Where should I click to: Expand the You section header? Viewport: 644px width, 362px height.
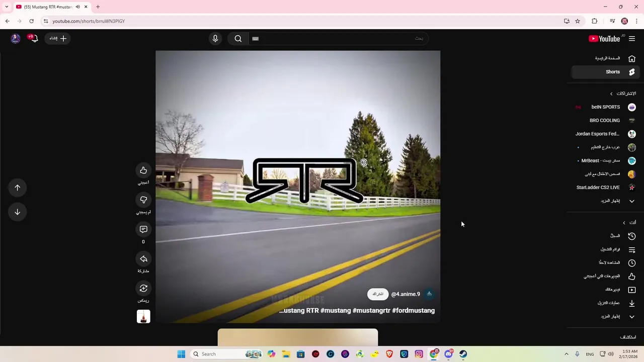(629, 223)
